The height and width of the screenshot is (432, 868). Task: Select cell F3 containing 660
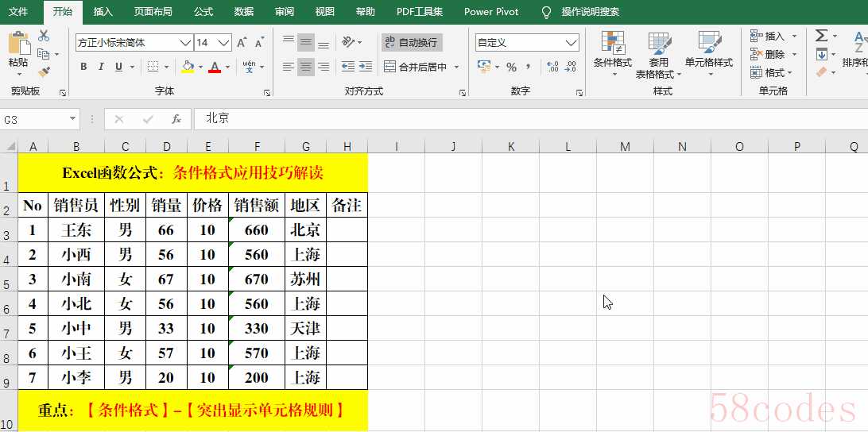[257, 230]
